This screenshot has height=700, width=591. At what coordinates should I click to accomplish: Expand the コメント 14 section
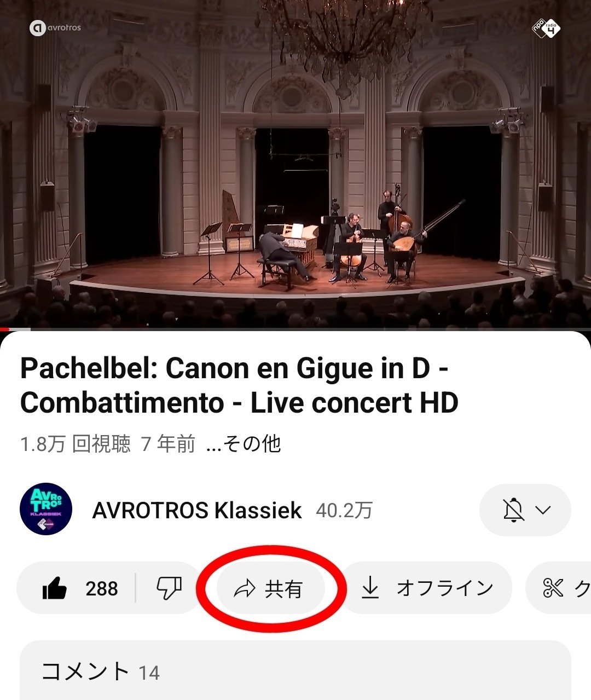coord(296,670)
